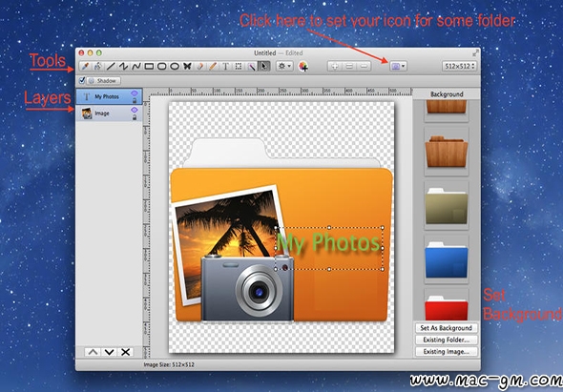Select the zigzag polyline tool

pos(123,67)
